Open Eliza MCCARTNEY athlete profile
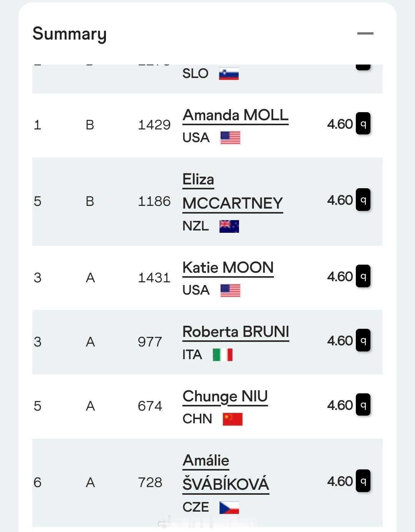Viewport: 415px width, 532px height. [x=233, y=192]
